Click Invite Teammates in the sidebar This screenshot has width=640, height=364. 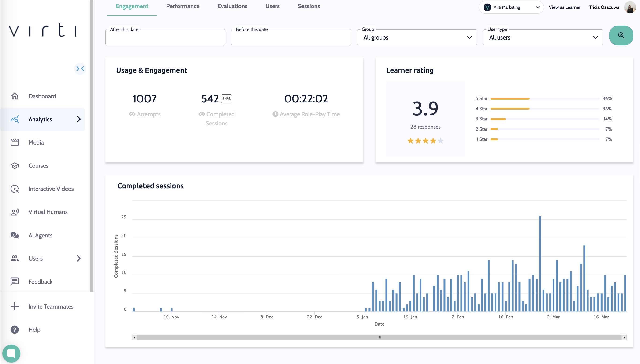pyautogui.click(x=51, y=306)
